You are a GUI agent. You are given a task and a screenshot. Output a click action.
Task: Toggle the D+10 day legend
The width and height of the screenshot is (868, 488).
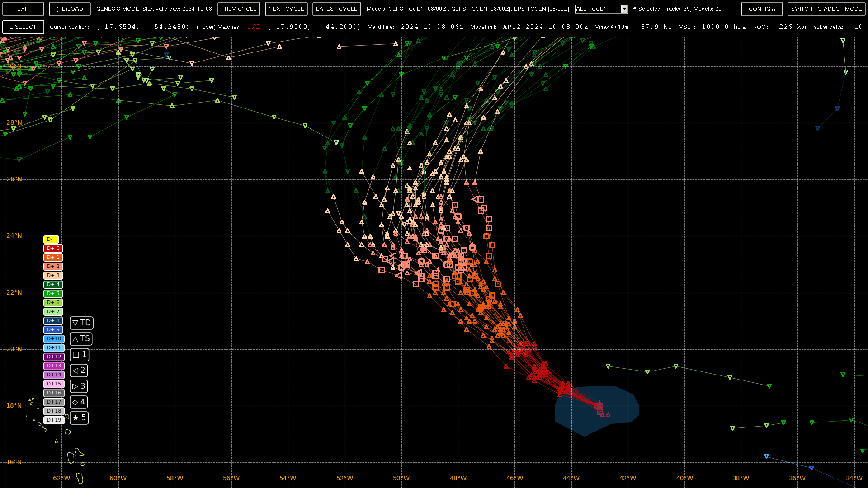click(x=54, y=339)
